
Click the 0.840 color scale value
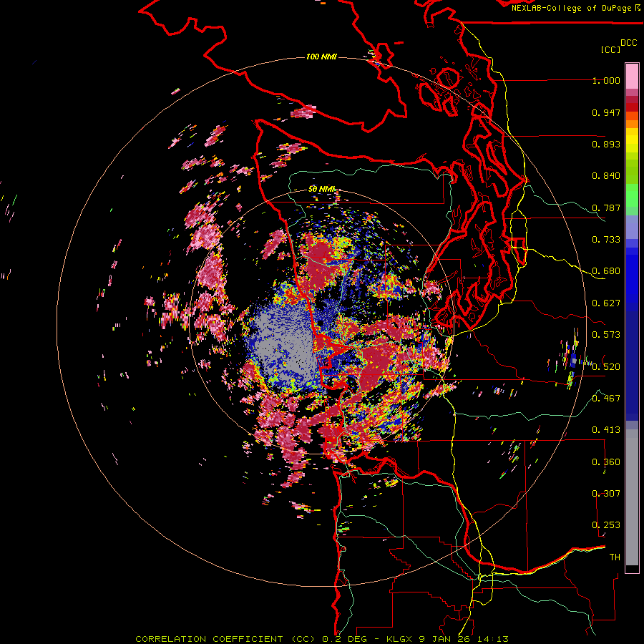(606, 176)
